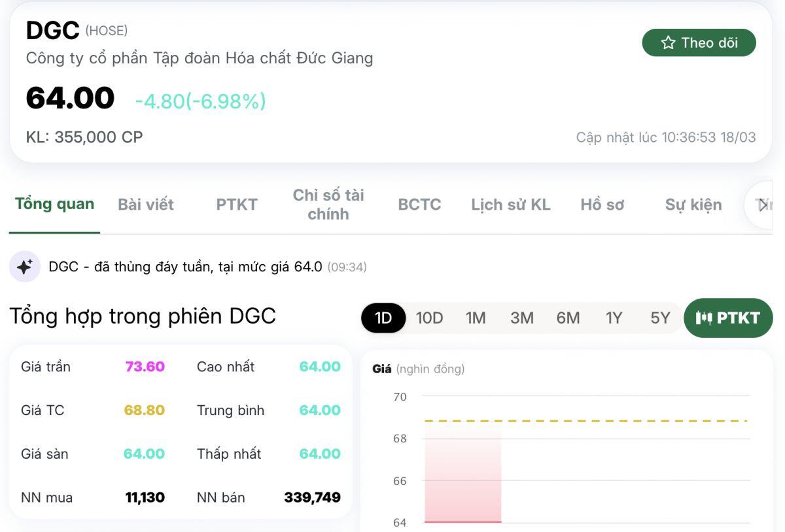Click the green PTKT chart button
This screenshot has width=785, height=532.
[728, 318]
